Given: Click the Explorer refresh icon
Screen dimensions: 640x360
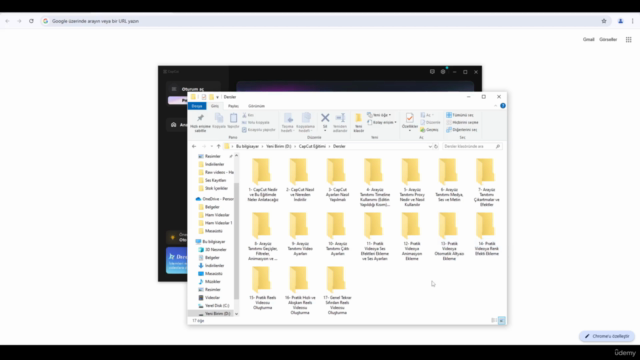Looking at the screenshot, I should tap(436, 146).
